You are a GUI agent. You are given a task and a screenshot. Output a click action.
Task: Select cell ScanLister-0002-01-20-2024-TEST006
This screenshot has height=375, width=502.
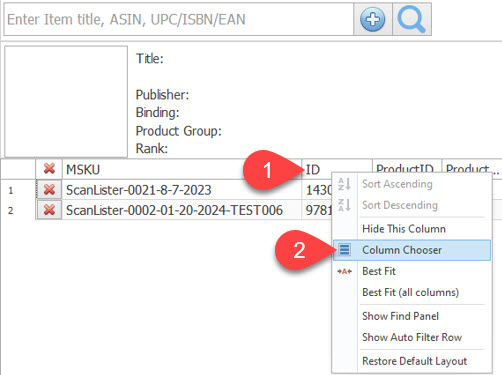point(182,210)
